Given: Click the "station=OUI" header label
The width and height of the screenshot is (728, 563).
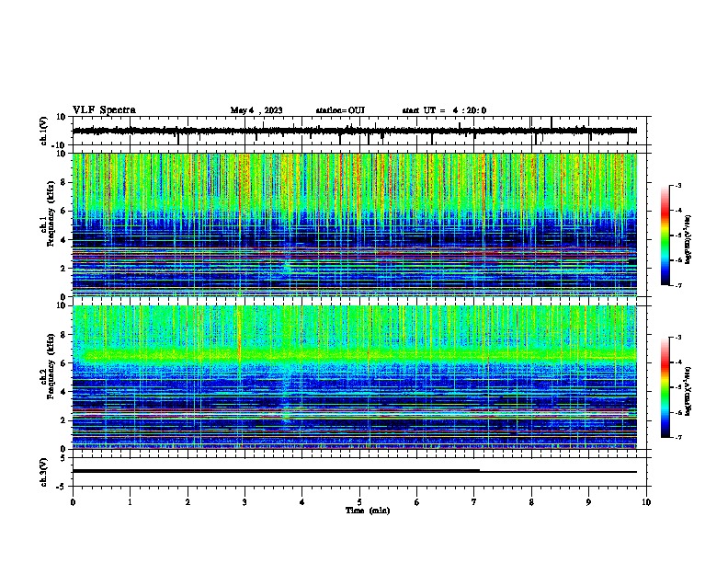Looking at the screenshot, I should pos(340,110).
